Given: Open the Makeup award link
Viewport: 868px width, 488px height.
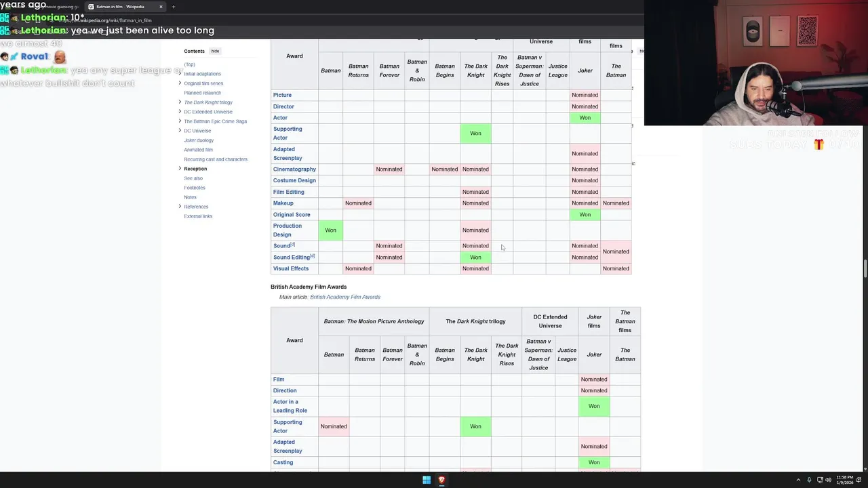Looking at the screenshot, I should [283, 203].
